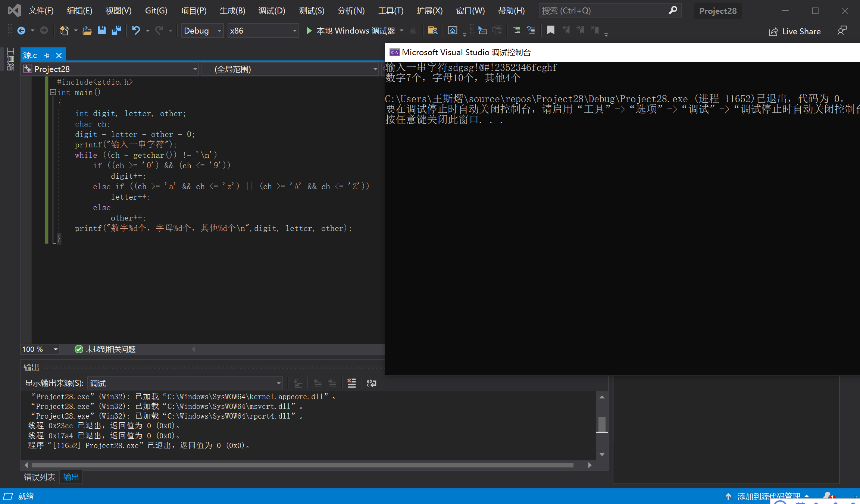
Task: Click the navigate backward arrow icon
Action: click(x=21, y=31)
